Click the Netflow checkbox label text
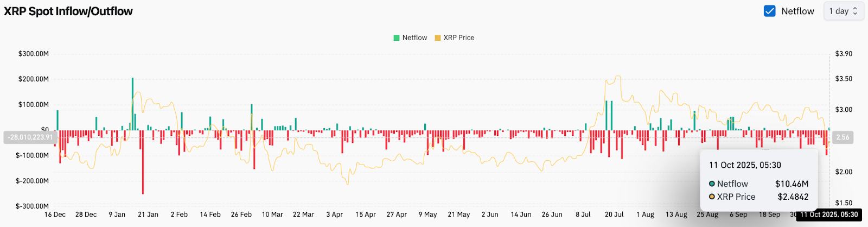This screenshot has height=227, width=868. [797, 11]
